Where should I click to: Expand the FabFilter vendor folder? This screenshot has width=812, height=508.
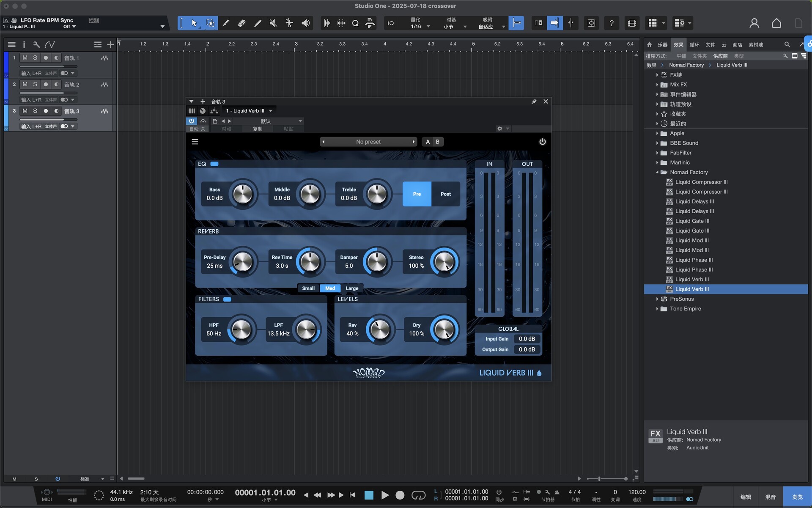coord(657,153)
